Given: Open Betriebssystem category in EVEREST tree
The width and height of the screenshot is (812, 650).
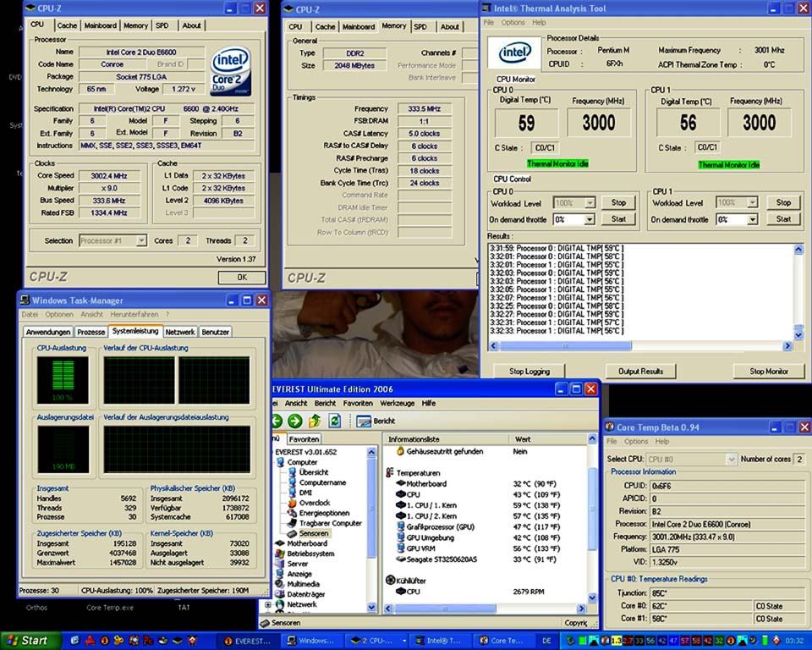Looking at the screenshot, I should click(x=310, y=554).
